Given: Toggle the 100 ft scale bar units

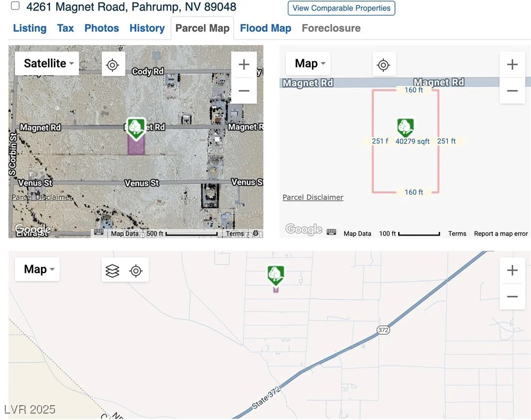Looking at the screenshot, I should point(409,233).
